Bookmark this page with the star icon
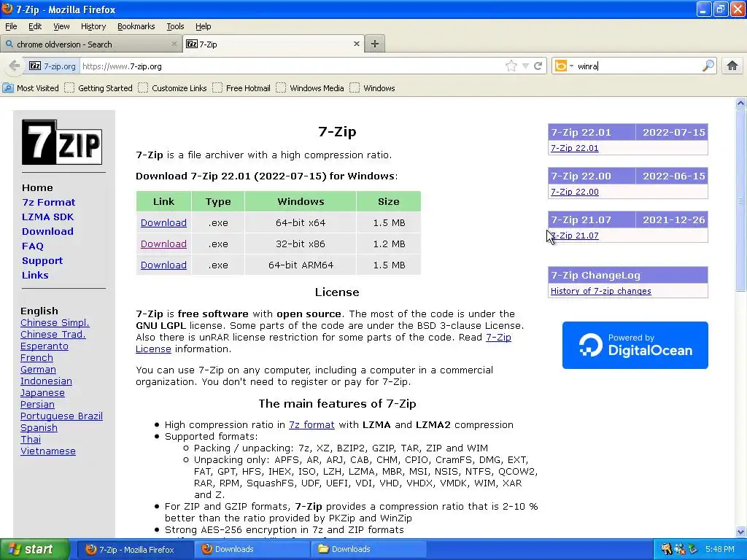The image size is (747, 560). click(x=511, y=66)
